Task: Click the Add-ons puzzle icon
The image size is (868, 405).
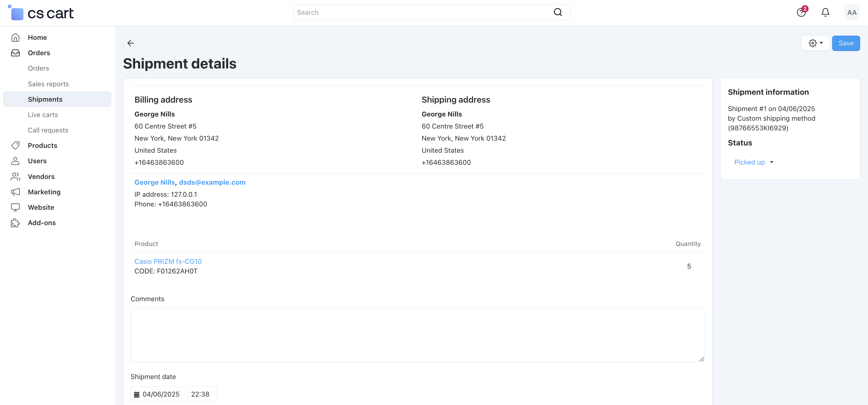Action: click(x=15, y=223)
